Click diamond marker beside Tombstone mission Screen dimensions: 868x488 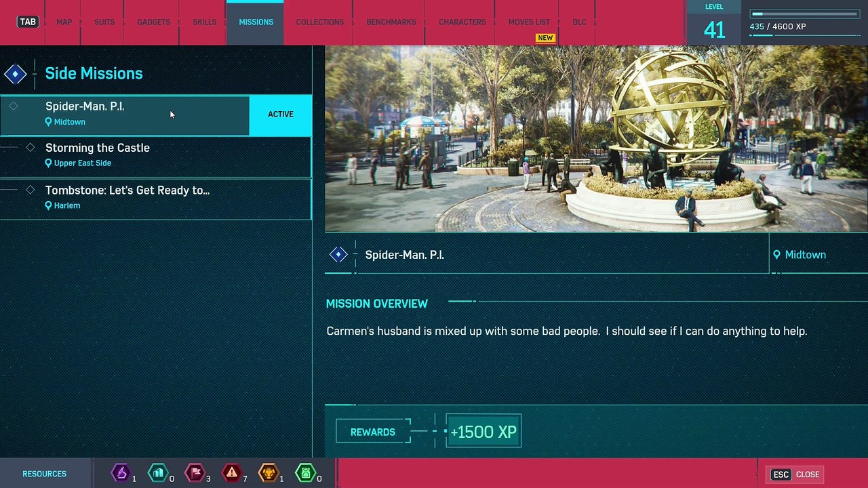(30, 190)
